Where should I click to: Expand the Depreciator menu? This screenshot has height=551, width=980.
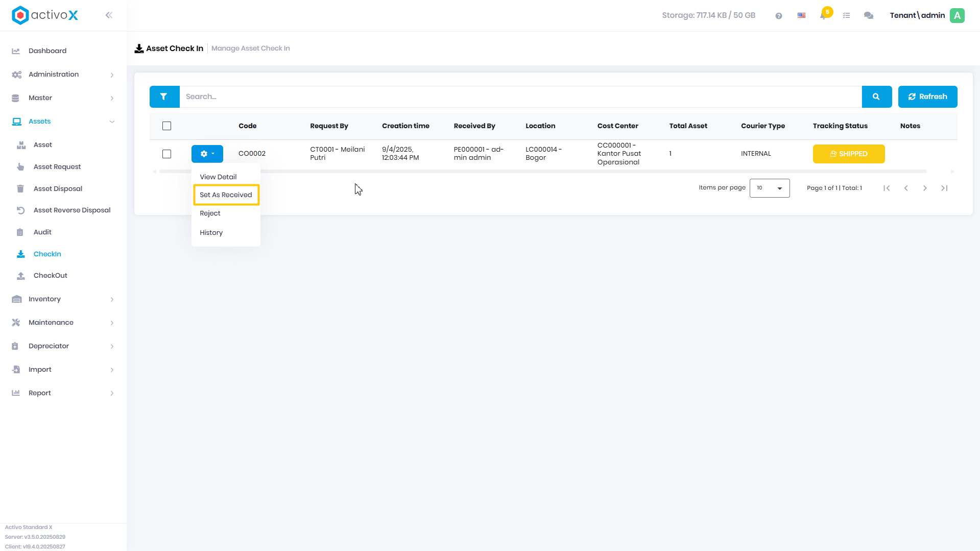click(112, 347)
